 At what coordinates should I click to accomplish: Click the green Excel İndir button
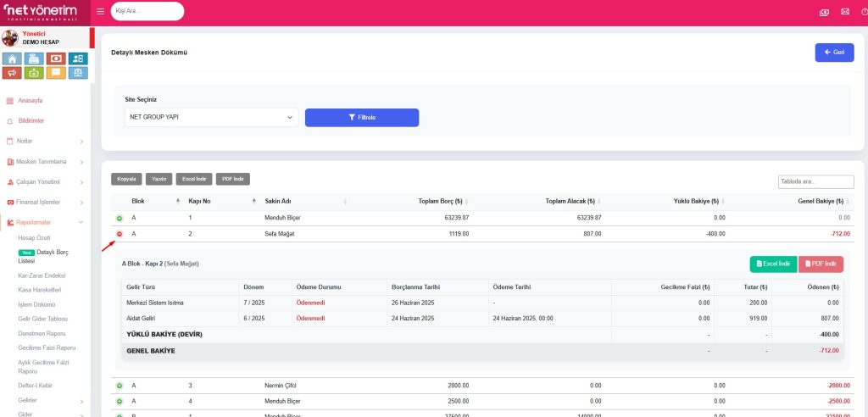[x=772, y=264]
